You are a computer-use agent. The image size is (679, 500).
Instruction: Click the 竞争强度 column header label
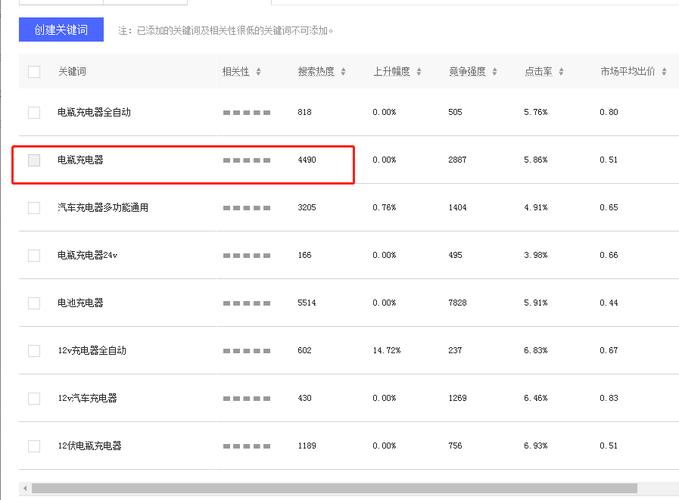467,71
